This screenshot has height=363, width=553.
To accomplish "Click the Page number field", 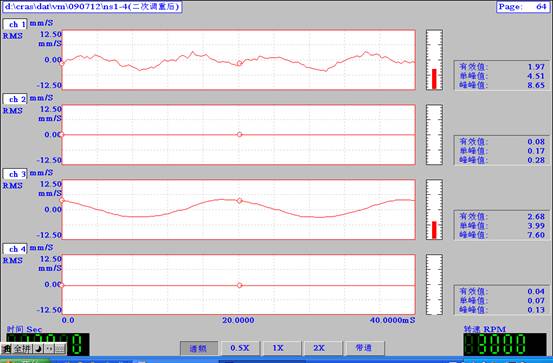I will [x=523, y=7].
